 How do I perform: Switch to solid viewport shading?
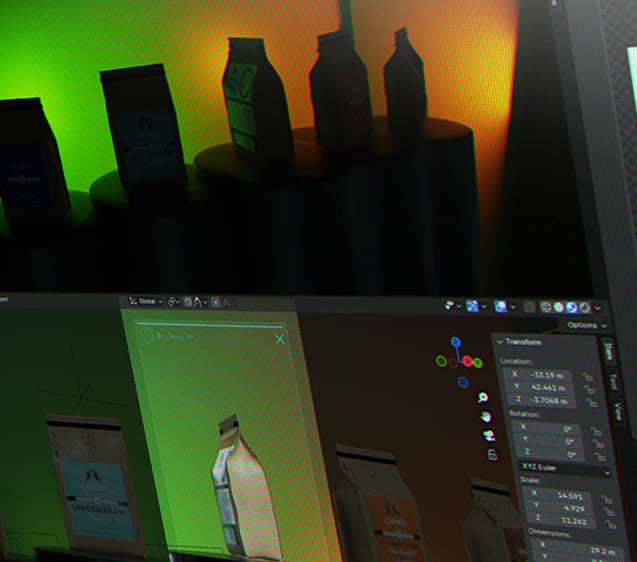[x=559, y=308]
